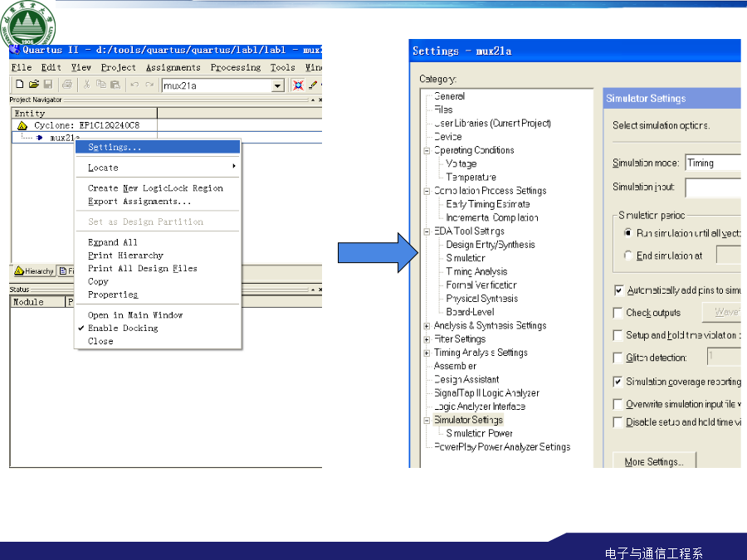Click the red-blue Settings icon beside the combo box
747x560 pixels.
298,85
